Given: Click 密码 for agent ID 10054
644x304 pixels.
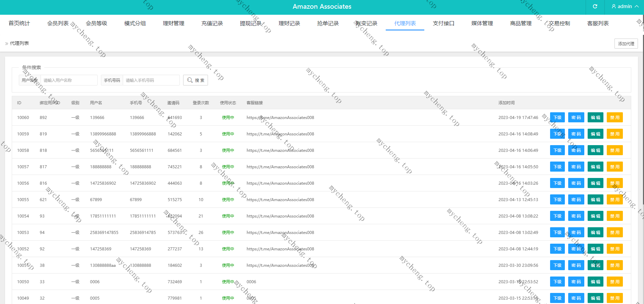Looking at the screenshot, I should tap(576, 216).
